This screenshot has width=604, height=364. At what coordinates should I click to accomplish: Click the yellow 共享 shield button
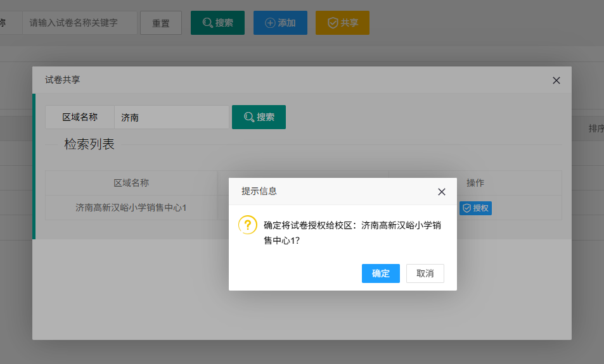[342, 23]
